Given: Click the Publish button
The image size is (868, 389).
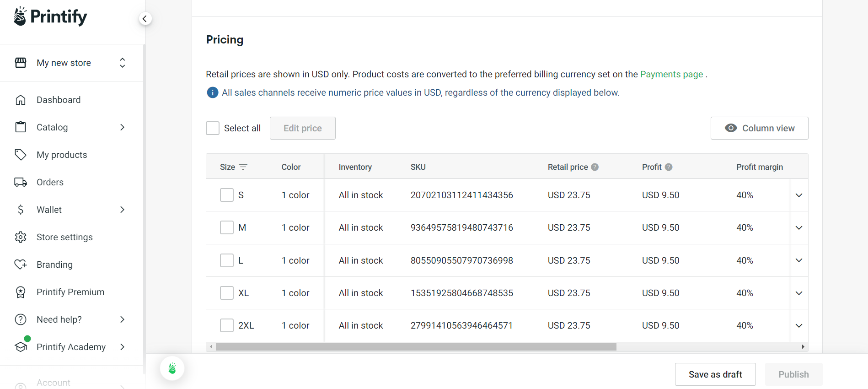Looking at the screenshot, I should (793, 374).
